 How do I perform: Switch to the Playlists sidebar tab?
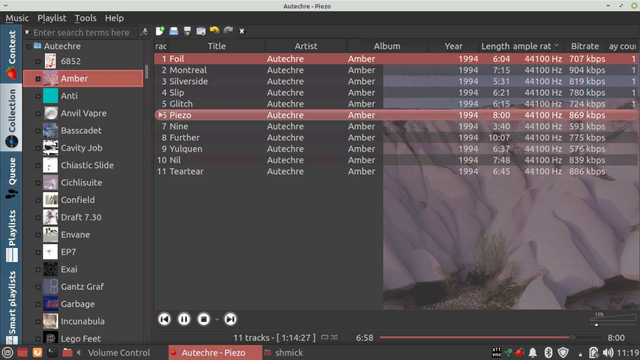coord(11,235)
